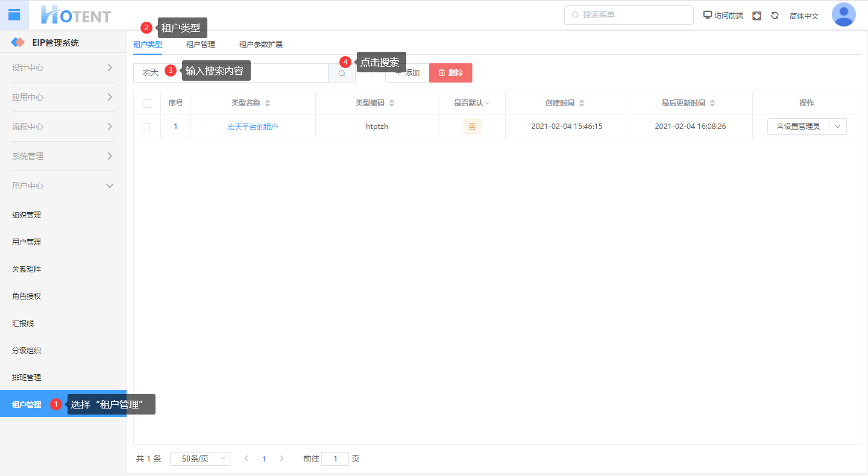Click the HOTENT logo

tap(76, 15)
